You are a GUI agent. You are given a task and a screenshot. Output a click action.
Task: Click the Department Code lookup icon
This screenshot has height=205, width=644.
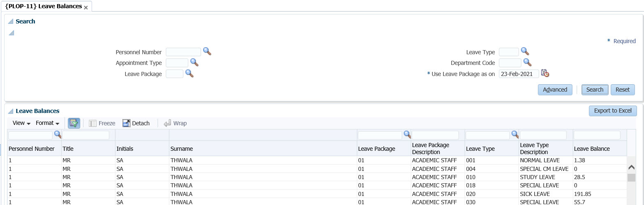click(x=527, y=62)
